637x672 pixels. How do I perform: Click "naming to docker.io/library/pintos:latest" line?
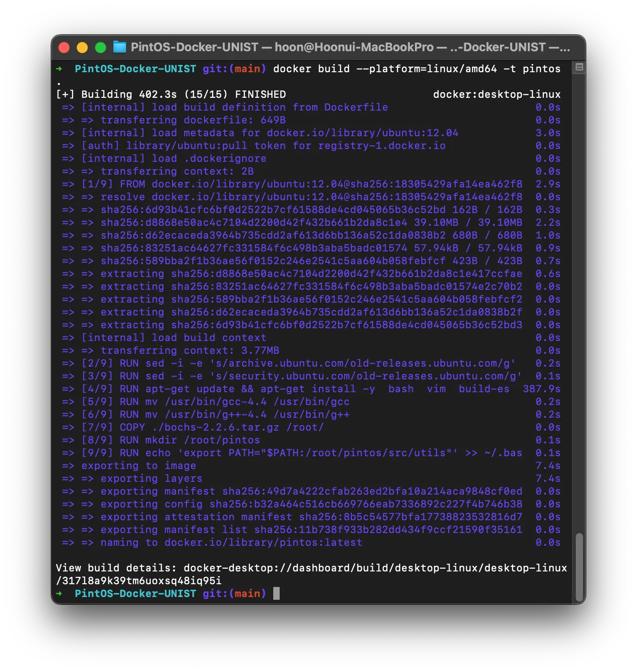coord(231,543)
